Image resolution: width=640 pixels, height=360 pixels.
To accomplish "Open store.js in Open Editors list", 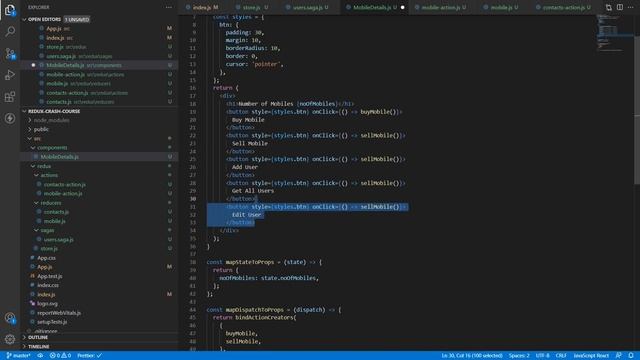I will (99, 47).
